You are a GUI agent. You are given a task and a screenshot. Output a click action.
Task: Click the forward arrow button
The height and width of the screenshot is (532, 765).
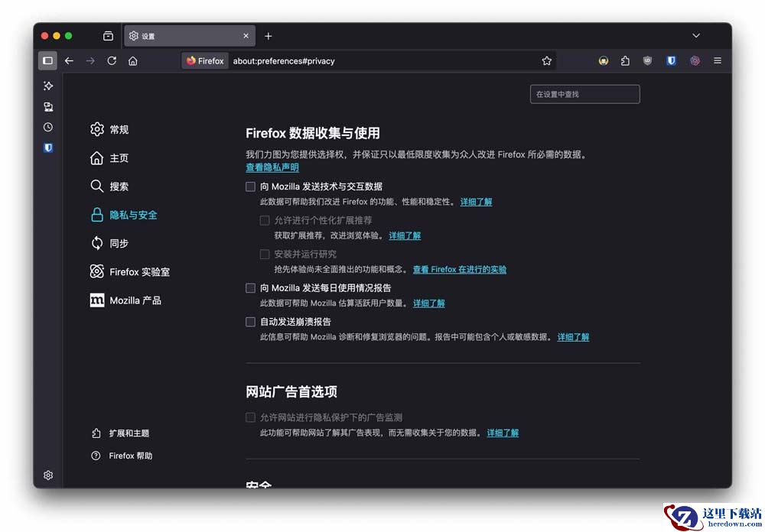pos(90,61)
